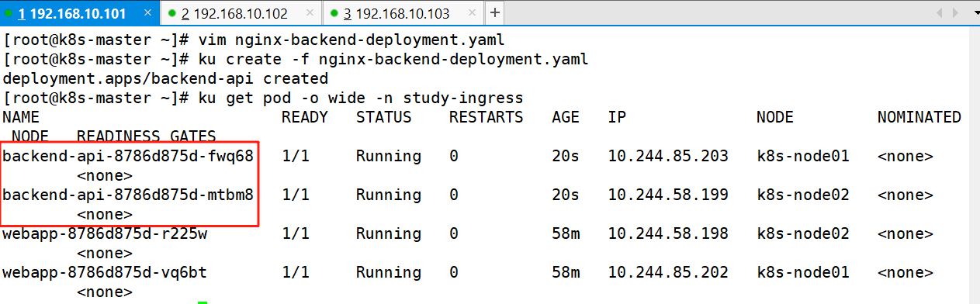The image size is (980, 304).
Task: Click k8s-node02 in the r225w pod row
Action: [803, 233]
